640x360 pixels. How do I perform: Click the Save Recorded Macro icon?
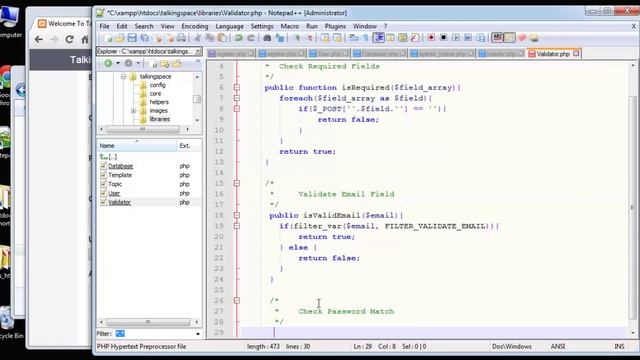481,38
